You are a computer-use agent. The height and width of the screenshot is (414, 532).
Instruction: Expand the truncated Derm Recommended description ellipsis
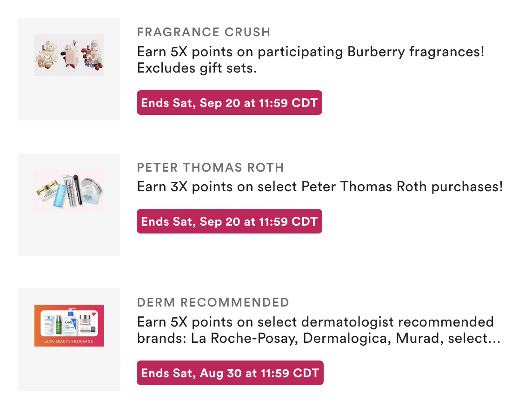tap(492, 339)
